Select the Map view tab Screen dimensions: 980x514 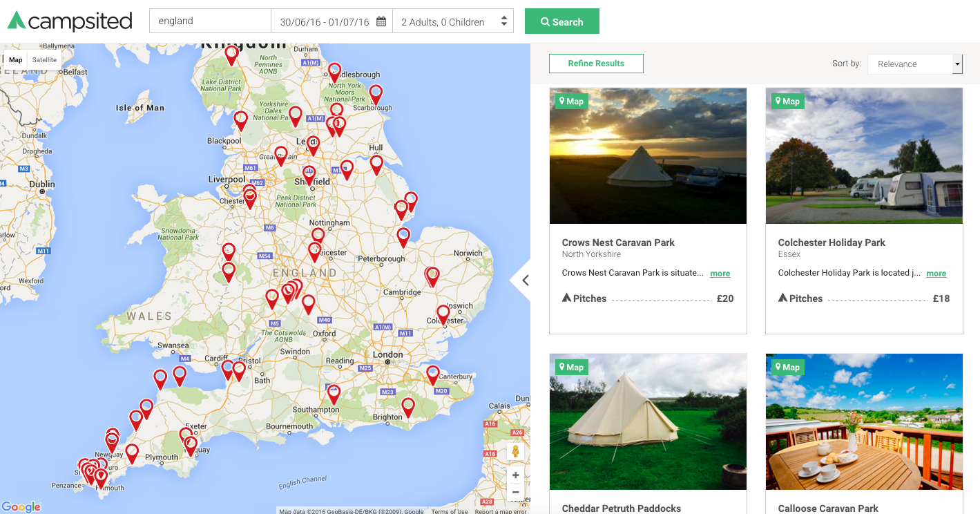click(15, 59)
